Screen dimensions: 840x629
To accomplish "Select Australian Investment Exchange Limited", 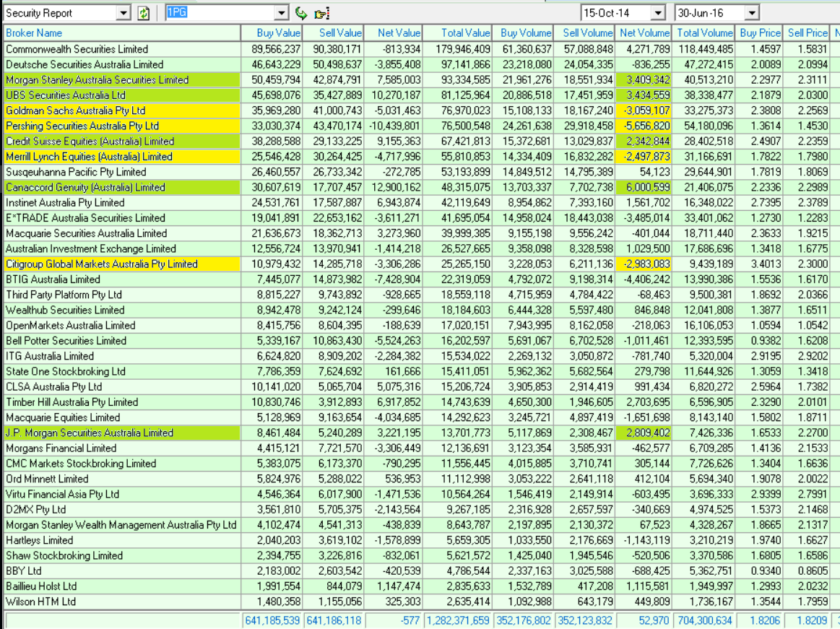I will pos(121,248).
